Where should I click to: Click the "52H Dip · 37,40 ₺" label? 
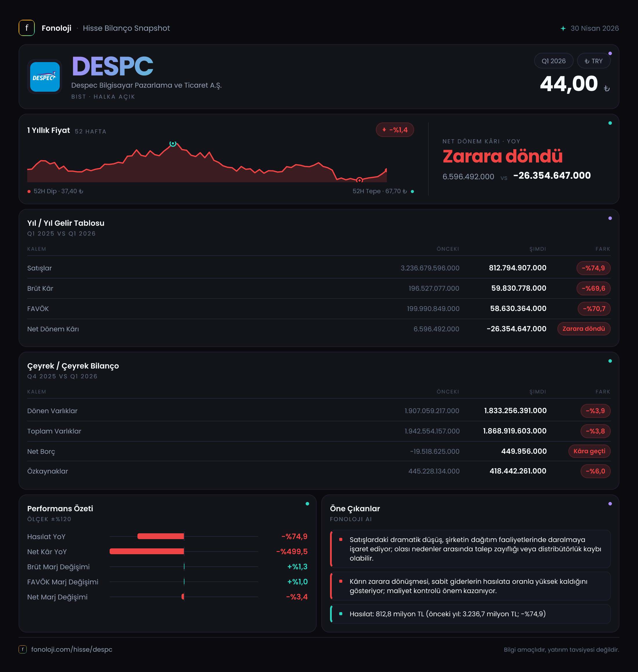(x=58, y=191)
